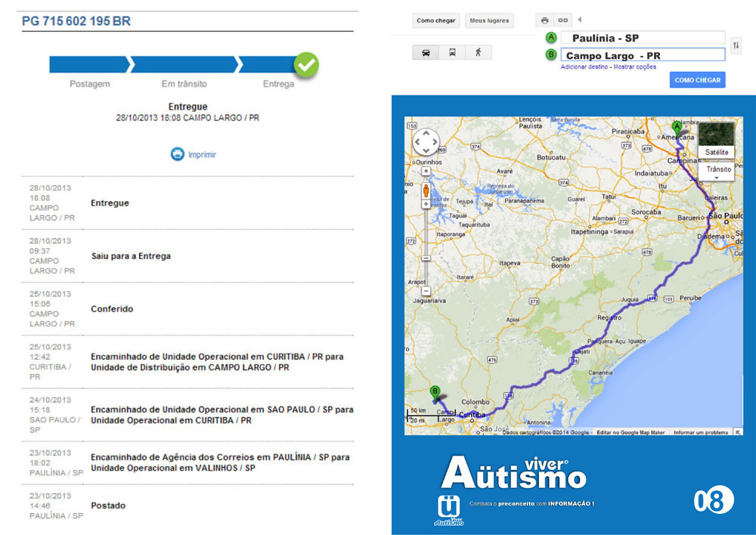Image resolution: width=756 pixels, height=535 pixels.
Task: Expand Mostrar opções route options
Action: point(634,67)
